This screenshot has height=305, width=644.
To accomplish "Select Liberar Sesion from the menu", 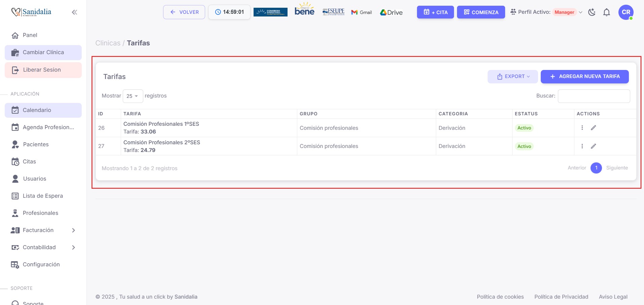I will pos(42,70).
